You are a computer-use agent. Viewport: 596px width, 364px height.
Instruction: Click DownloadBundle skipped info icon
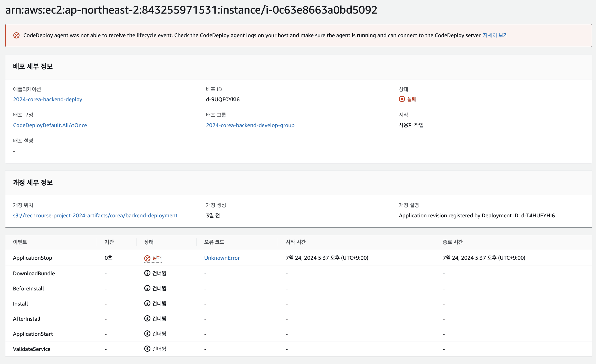pos(147,273)
